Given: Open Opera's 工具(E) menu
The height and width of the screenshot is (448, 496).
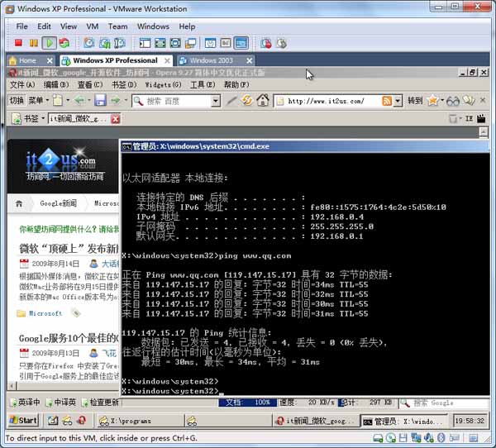Looking at the screenshot, I should 203,84.
